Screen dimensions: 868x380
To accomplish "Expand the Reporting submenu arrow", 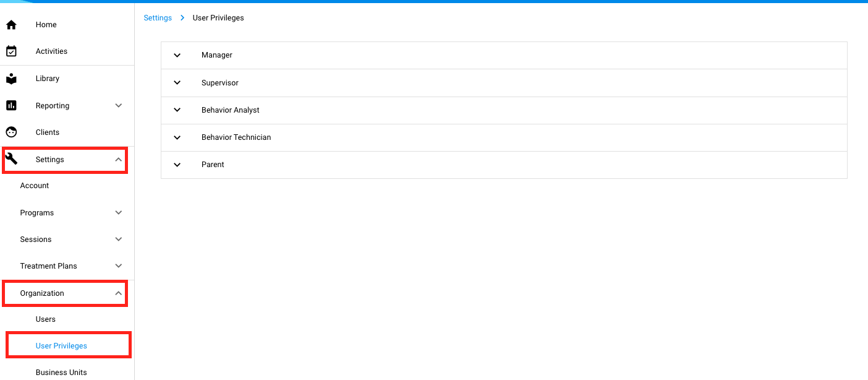I will pyautogui.click(x=119, y=106).
